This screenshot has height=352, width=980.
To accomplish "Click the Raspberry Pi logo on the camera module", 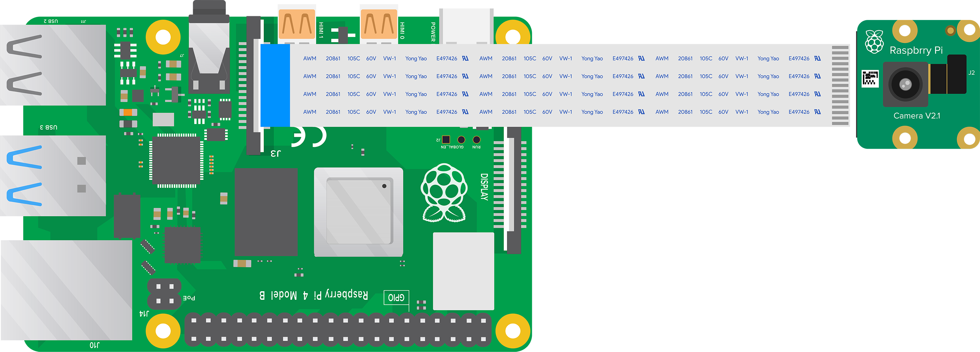I will pyautogui.click(x=874, y=41).
